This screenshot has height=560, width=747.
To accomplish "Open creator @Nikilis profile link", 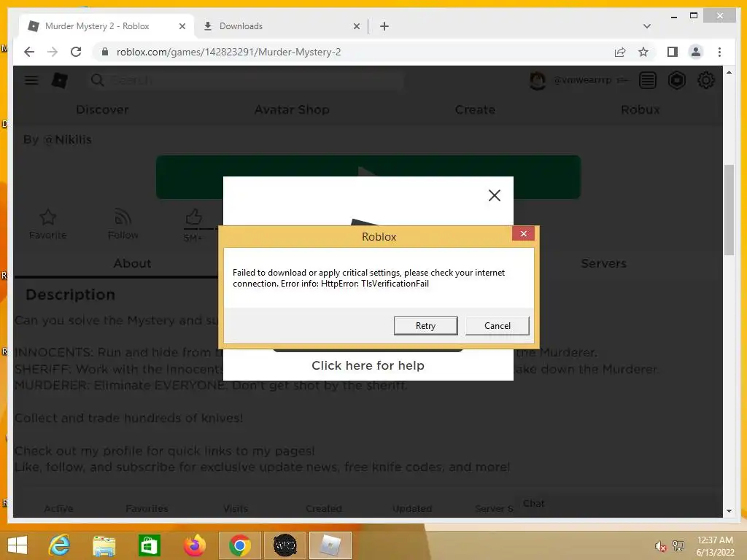I will [67, 139].
